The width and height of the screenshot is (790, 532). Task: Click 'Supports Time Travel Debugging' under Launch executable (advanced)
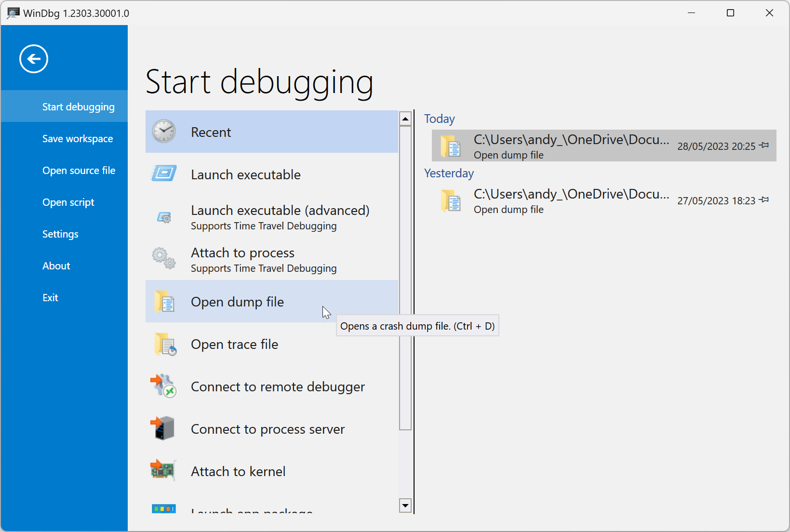click(264, 226)
